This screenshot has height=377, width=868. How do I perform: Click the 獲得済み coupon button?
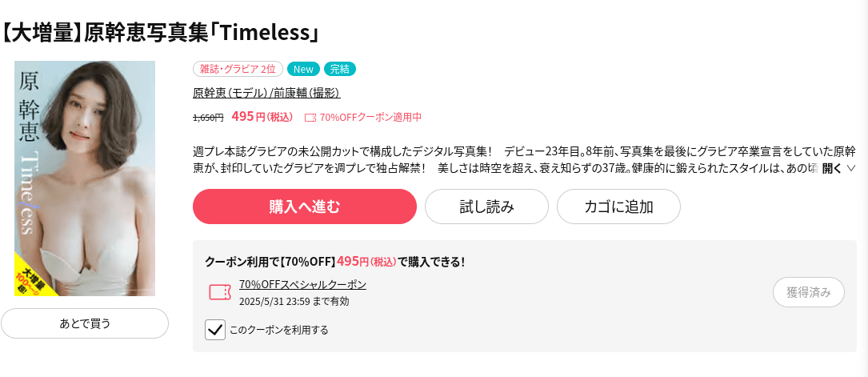[809, 292]
